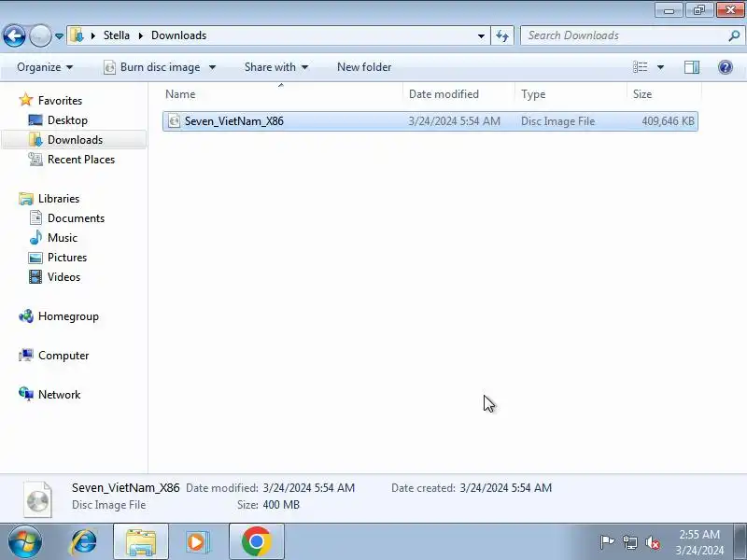Sort by the Date modified column header
The width and height of the screenshot is (747, 560).
coord(459,94)
